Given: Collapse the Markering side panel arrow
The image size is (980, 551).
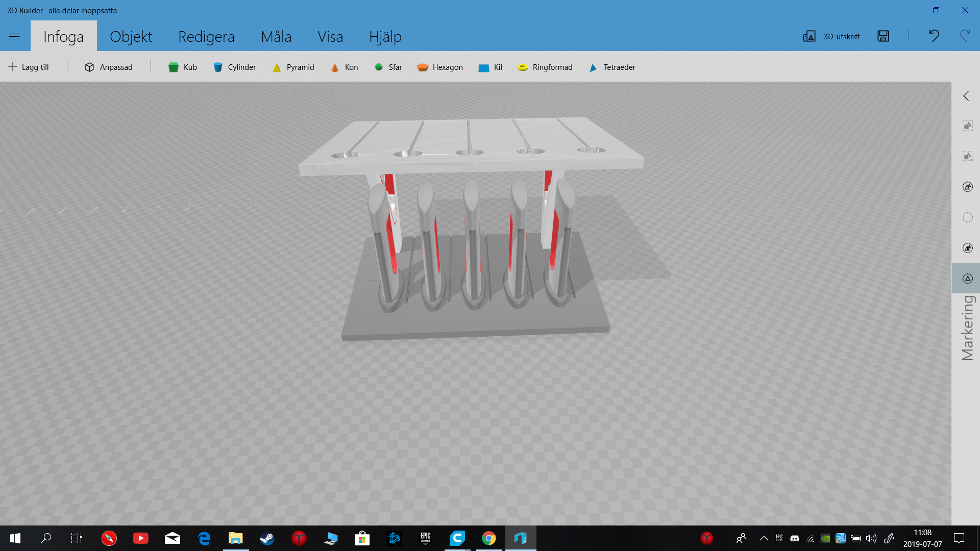Looking at the screenshot, I should tap(966, 96).
